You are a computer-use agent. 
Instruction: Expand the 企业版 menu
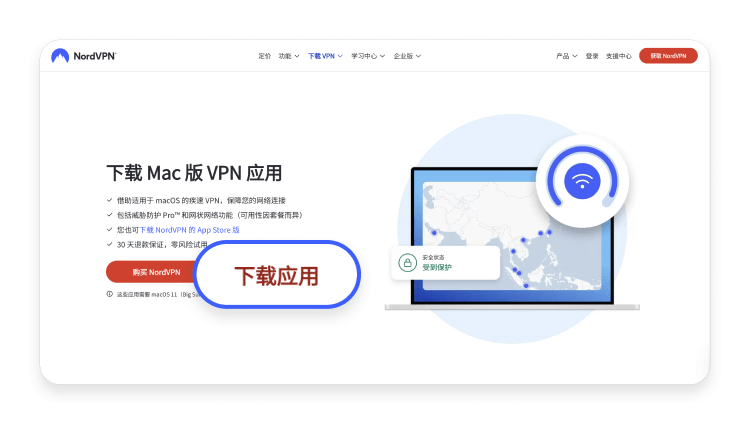pyautogui.click(x=407, y=56)
